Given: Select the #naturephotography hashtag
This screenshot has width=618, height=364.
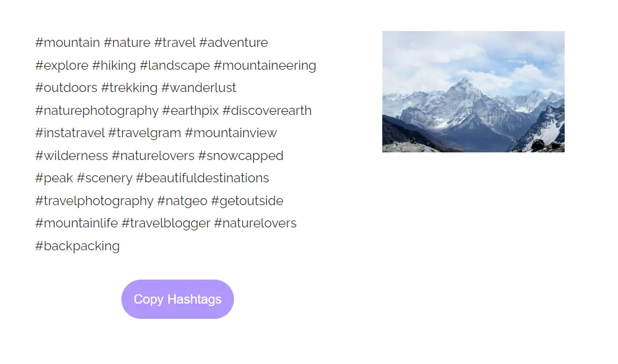Looking at the screenshot, I should point(97,110).
